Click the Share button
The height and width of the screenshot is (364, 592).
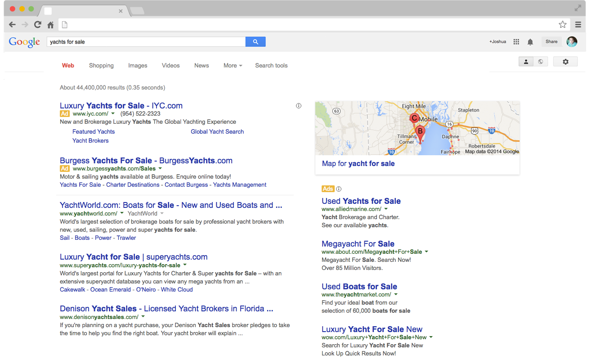point(552,42)
